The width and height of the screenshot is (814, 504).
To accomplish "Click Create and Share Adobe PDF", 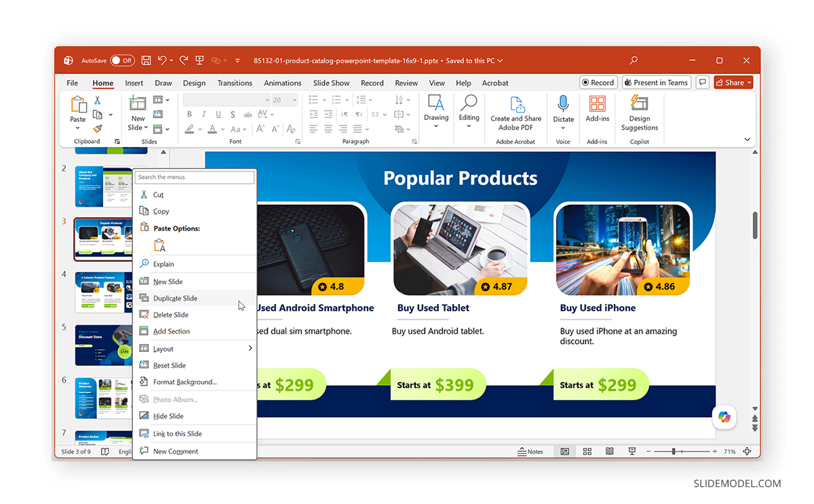I will point(516,113).
